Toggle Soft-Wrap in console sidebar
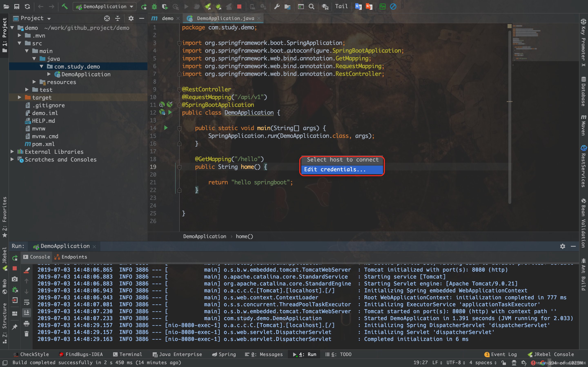This screenshot has width=588, height=367. point(27,302)
